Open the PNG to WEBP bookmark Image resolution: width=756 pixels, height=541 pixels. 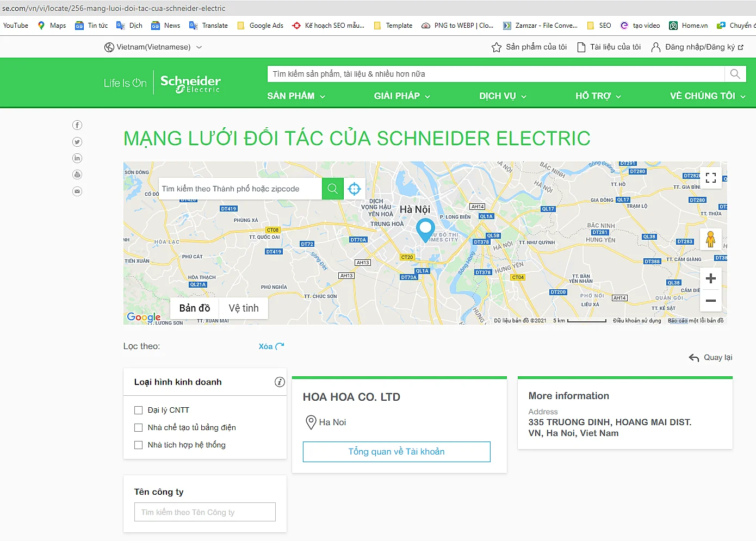coord(457,26)
